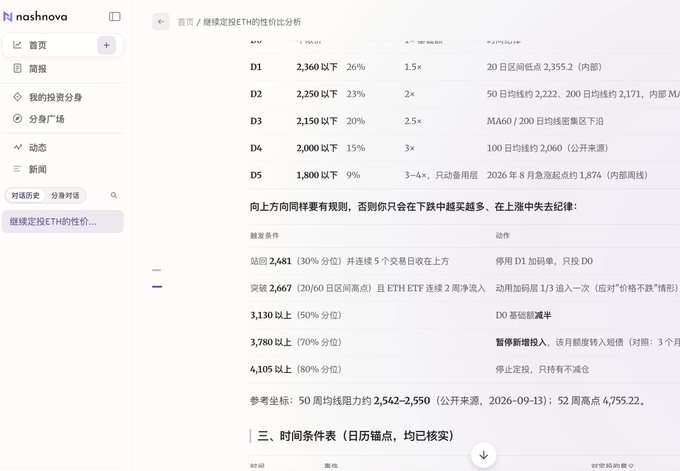
Task: Click '4,105 以上' trigger row
Action: (x=295, y=370)
